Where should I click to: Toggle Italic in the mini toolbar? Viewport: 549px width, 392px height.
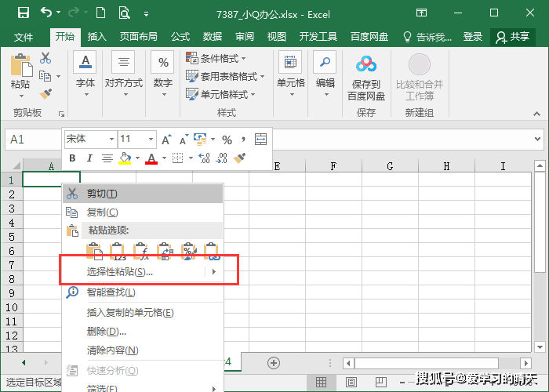pyautogui.click(x=89, y=158)
